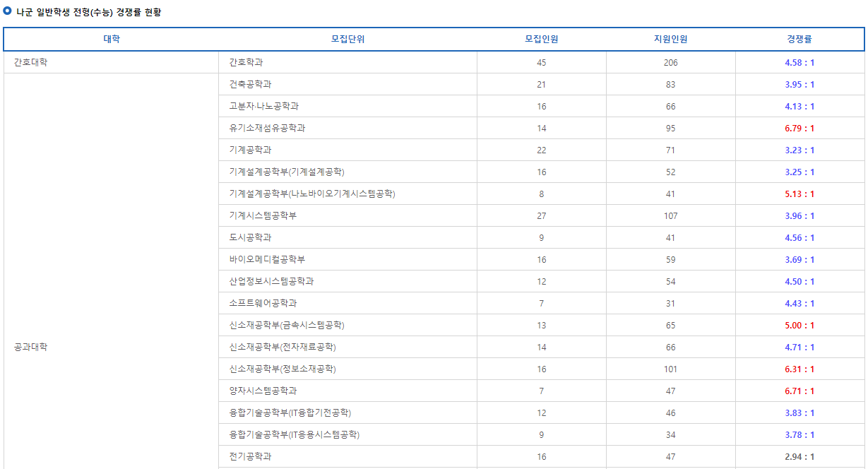Select the 전기공학과 row label
This screenshot has width=868, height=469.
[250, 456]
